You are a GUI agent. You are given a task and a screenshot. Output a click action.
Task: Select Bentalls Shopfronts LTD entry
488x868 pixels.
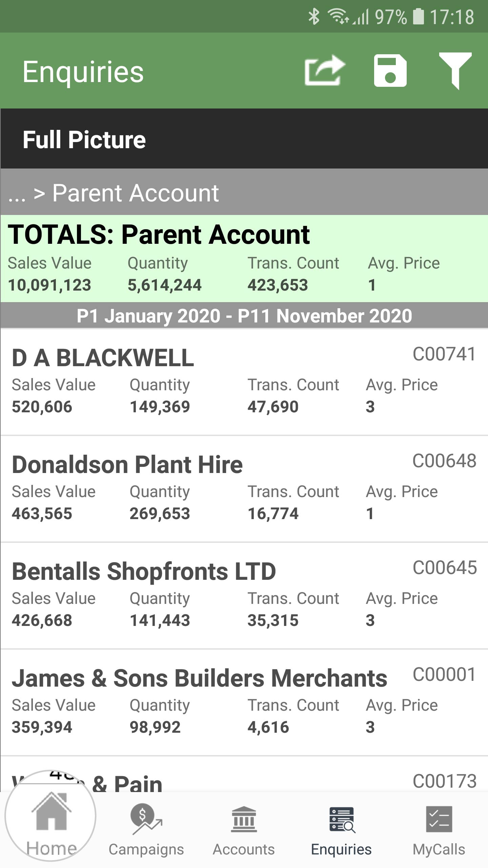(x=244, y=596)
